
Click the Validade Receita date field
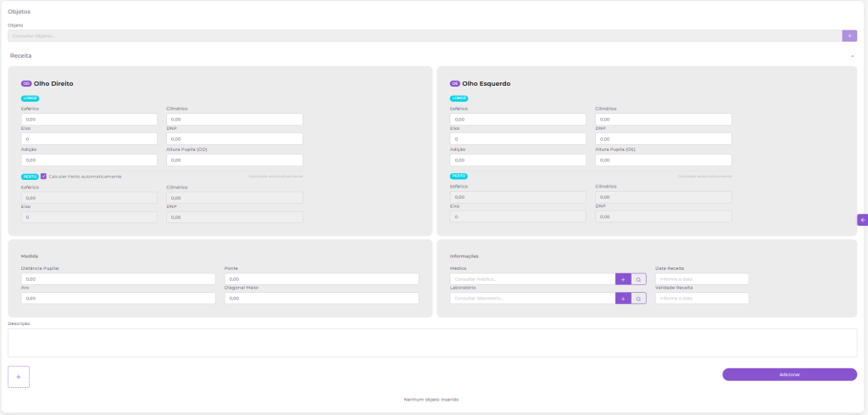point(701,298)
